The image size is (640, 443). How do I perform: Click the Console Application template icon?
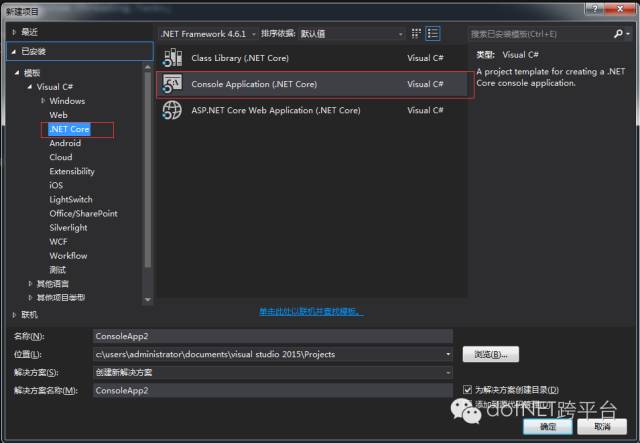[172, 84]
